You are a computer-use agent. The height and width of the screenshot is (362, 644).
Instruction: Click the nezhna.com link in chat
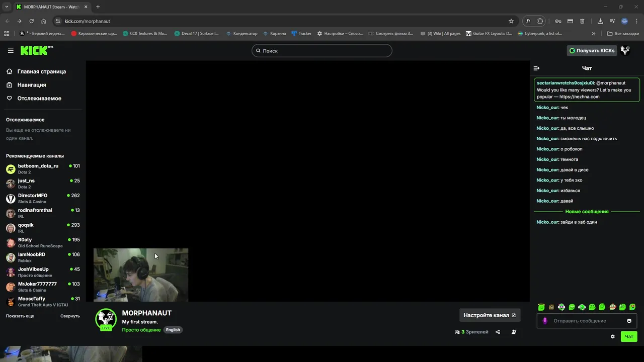(580, 97)
